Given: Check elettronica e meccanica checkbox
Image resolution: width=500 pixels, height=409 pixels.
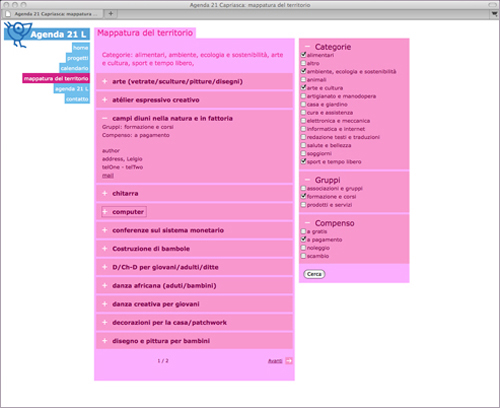Looking at the screenshot, I should (303, 120).
